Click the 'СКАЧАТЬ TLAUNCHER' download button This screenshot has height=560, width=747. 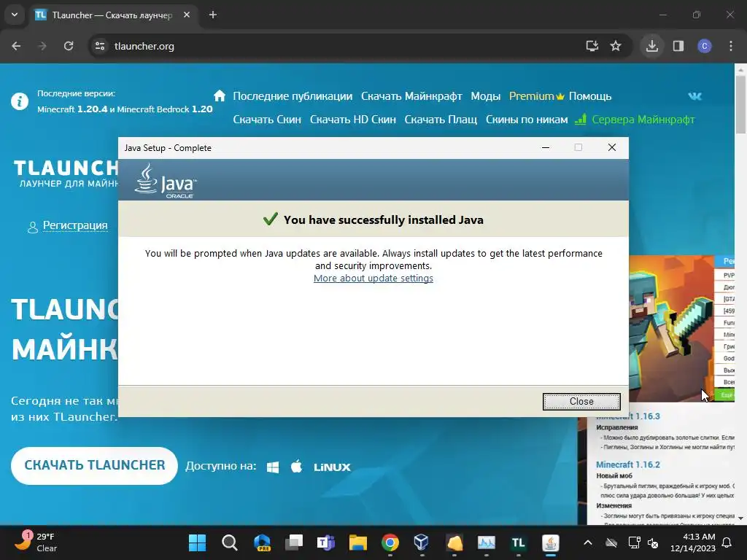[x=94, y=465]
